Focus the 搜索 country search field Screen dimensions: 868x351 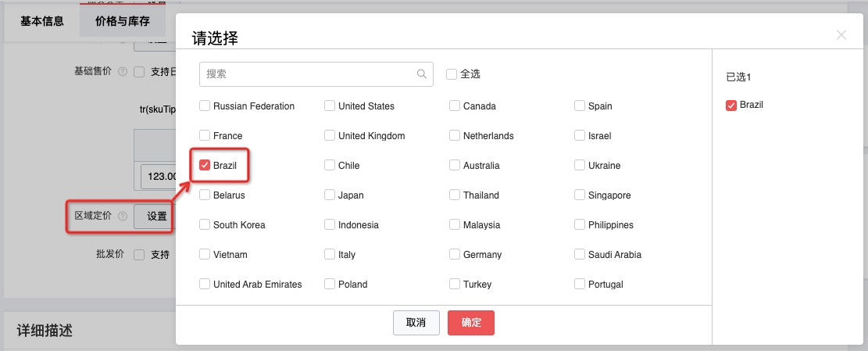[x=309, y=74]
